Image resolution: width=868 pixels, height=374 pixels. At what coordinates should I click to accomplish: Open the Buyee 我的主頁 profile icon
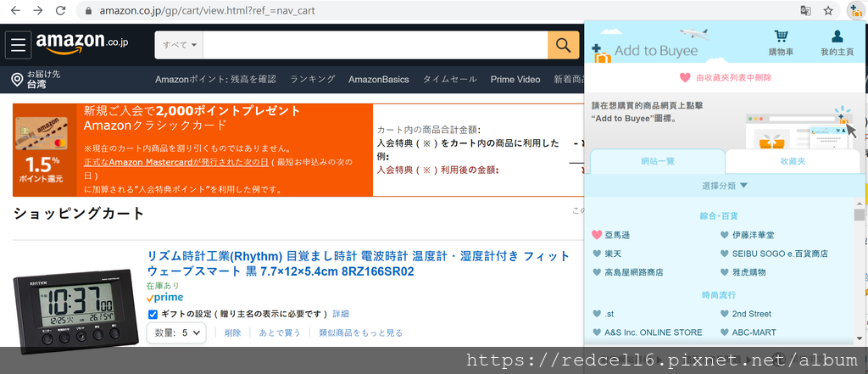(x=837, y=43)
